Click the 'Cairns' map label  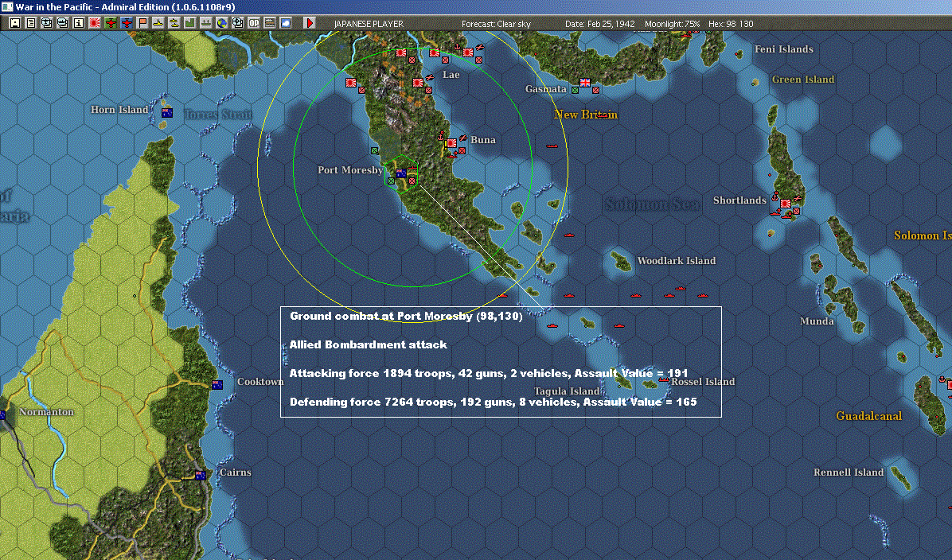click(236, 472)
